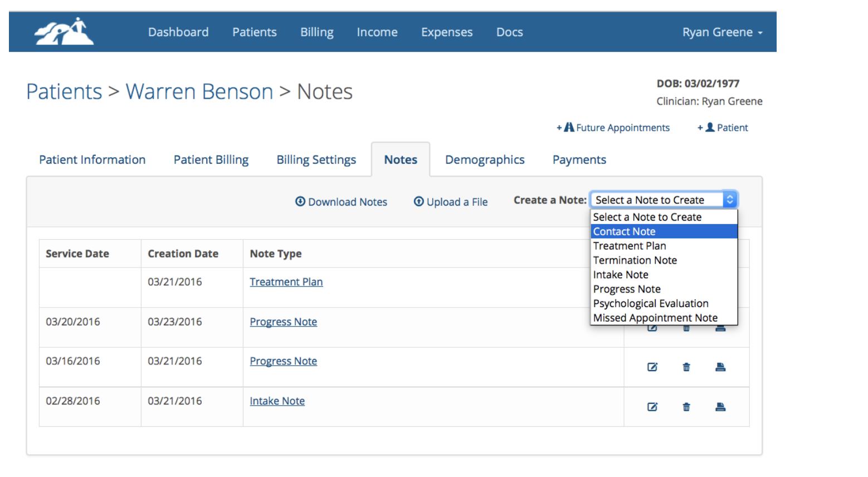The height and width of the screenshot is (477, 868).
Task: Click Warren Benson in the breadcrumb
Action: coord(199,91)
